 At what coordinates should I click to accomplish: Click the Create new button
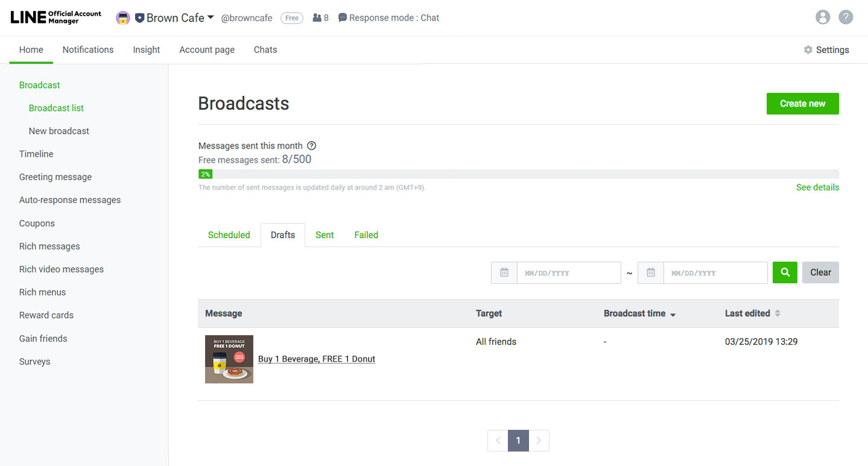(802, 104)
